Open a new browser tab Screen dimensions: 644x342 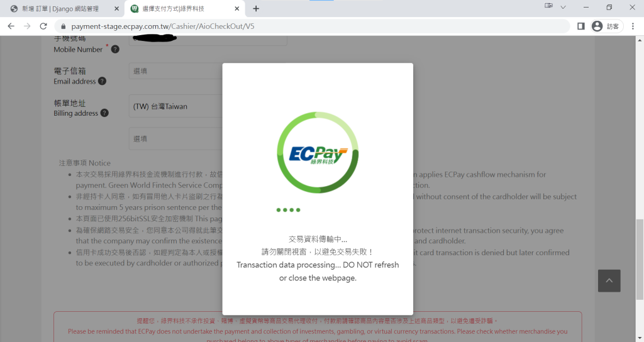pos(256,9)
